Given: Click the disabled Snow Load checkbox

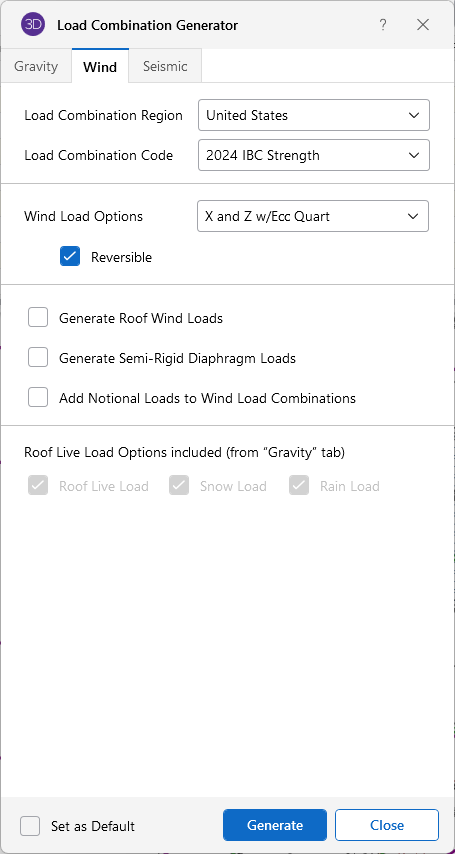Looking at the screenshot, I should (179, 485).
